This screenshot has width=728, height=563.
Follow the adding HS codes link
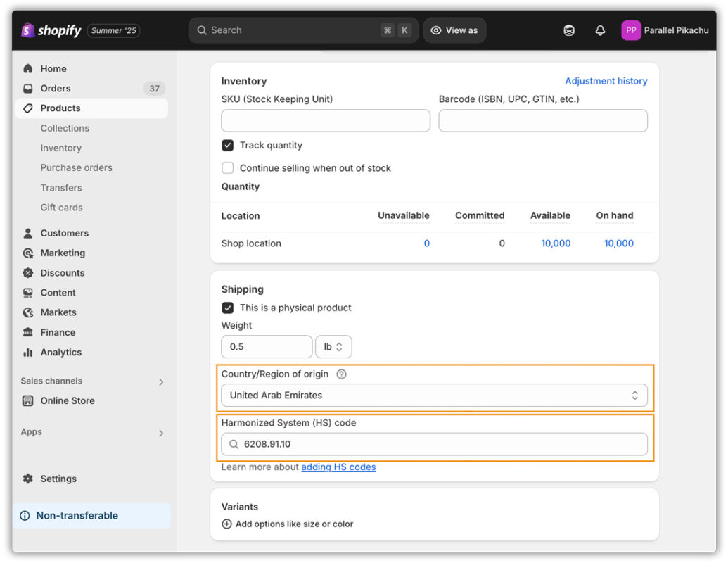[x=338, y=467]
